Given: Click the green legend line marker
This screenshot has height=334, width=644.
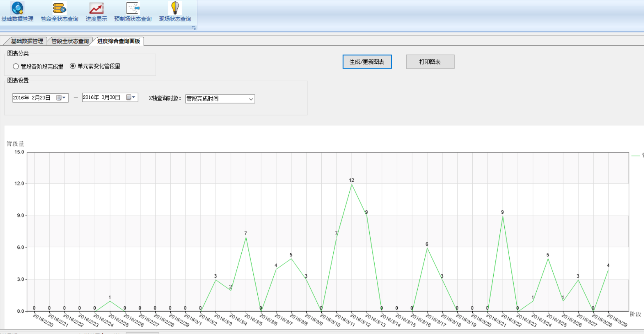Looking at the screenshot, I should 635,155.
